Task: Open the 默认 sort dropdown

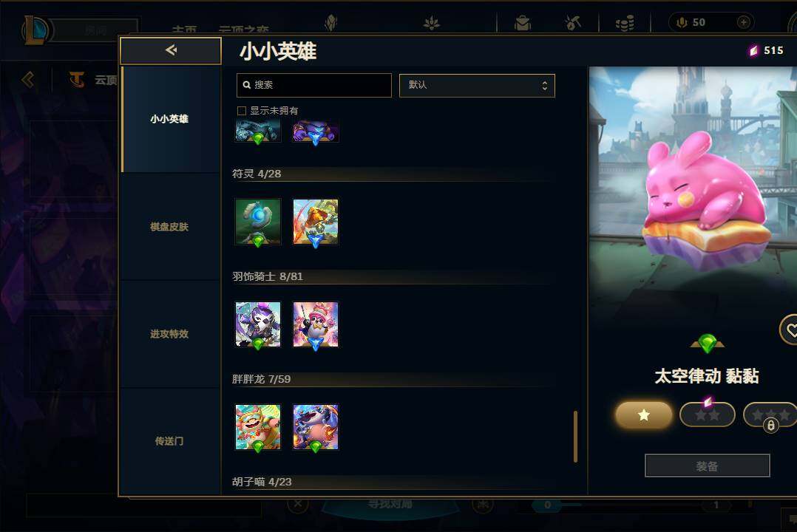Action: coord(477,86)
